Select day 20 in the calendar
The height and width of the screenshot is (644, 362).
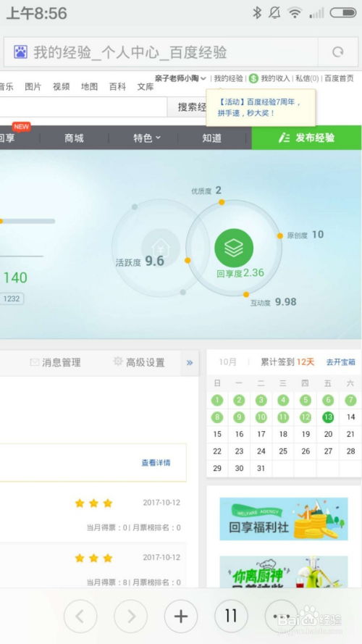(x=328, y=434)
